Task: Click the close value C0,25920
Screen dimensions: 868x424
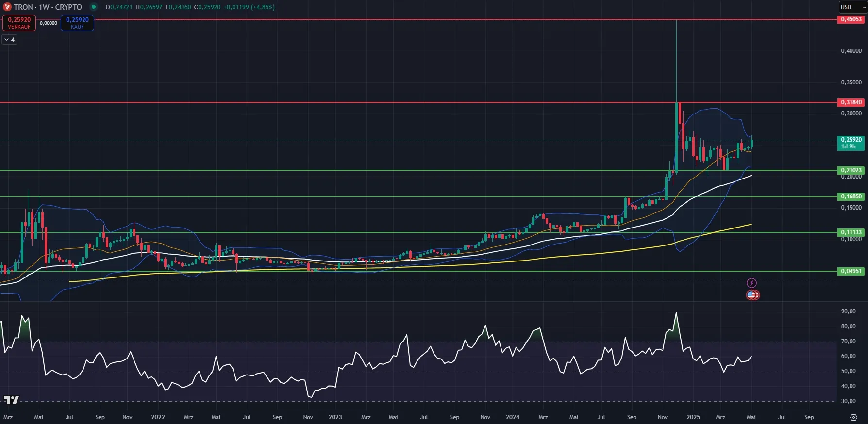Action: click(207, 7)
